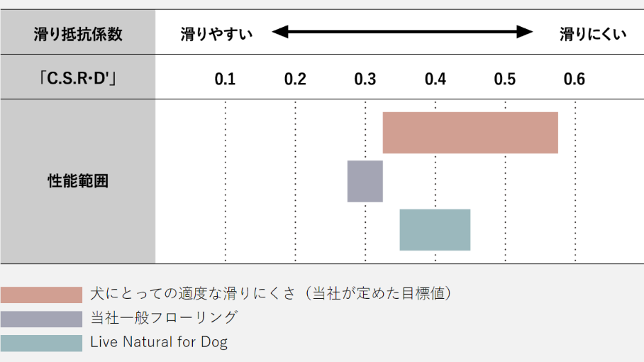The image size is (644, 362).
Task: Click the gray general flooring range bar
Action: pyautogui.click(x=365, y=181)
